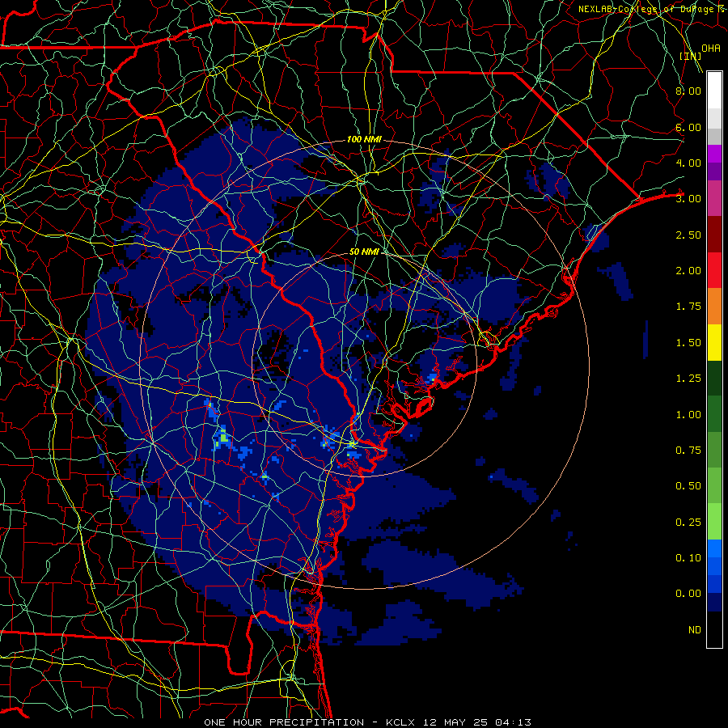Pick the dark green swatch in legend
Image resolution: width=728 pixels, height=728 pixels.
click(714, 378)
